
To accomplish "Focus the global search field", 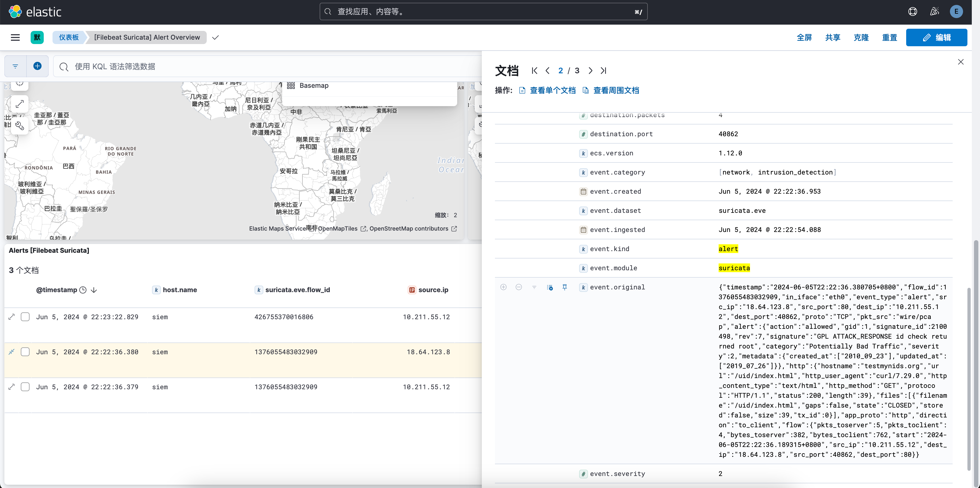I will (x=483, y=12).
